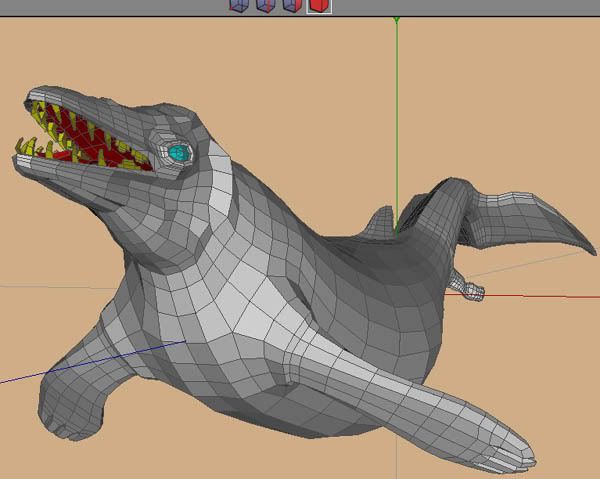Click the gray socket ring around the eye

tap(163, 140)
